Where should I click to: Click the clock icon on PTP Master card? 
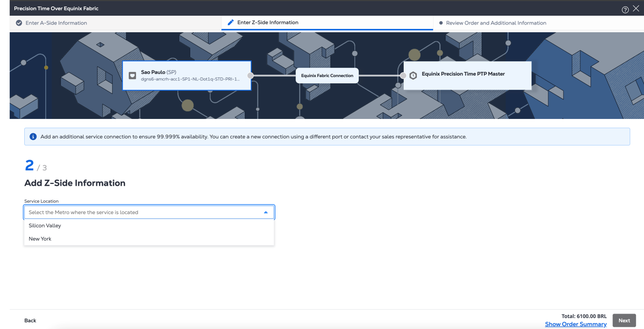click(413, 76)
